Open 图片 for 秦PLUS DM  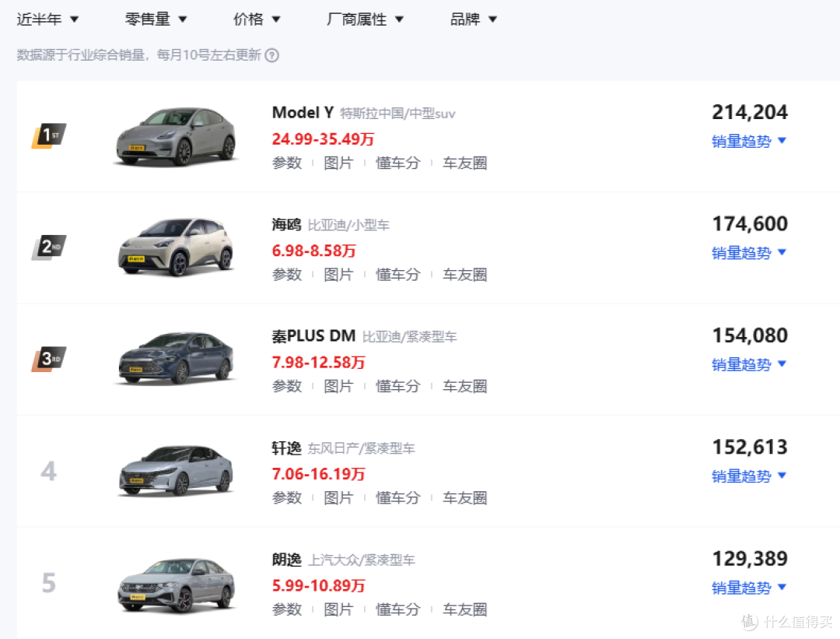[x=338, y=386]
